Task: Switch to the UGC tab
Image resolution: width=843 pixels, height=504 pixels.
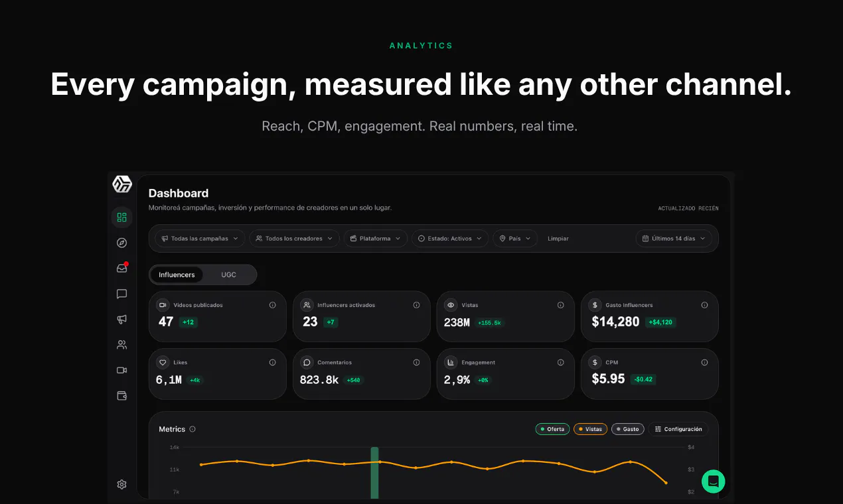Action: pyautogui.click(x=228, y=275)
